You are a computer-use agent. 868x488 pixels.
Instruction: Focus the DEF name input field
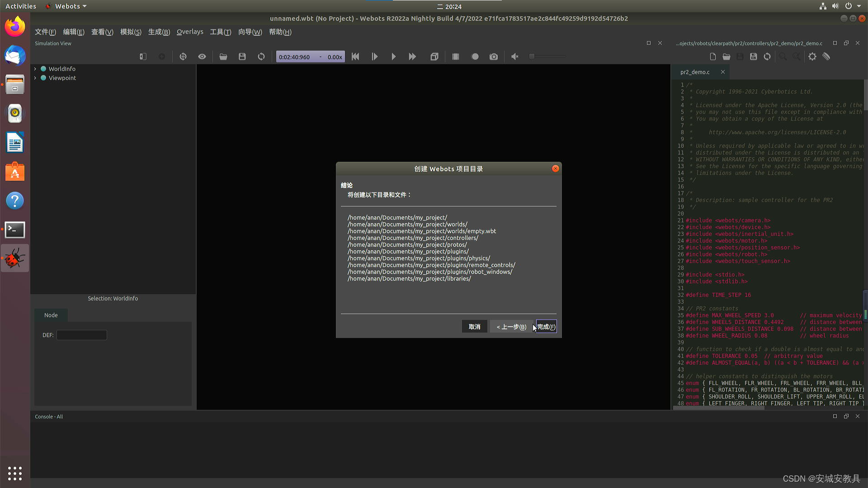(82, 335)
